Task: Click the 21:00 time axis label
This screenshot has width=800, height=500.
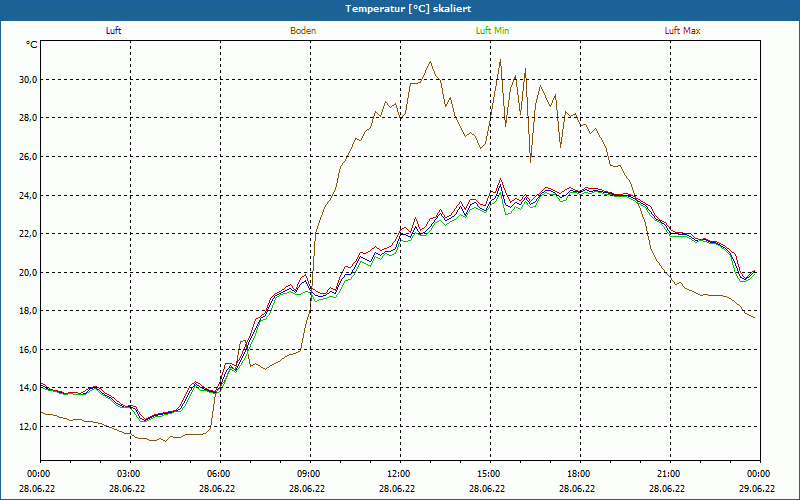Action: coord(670,474)
